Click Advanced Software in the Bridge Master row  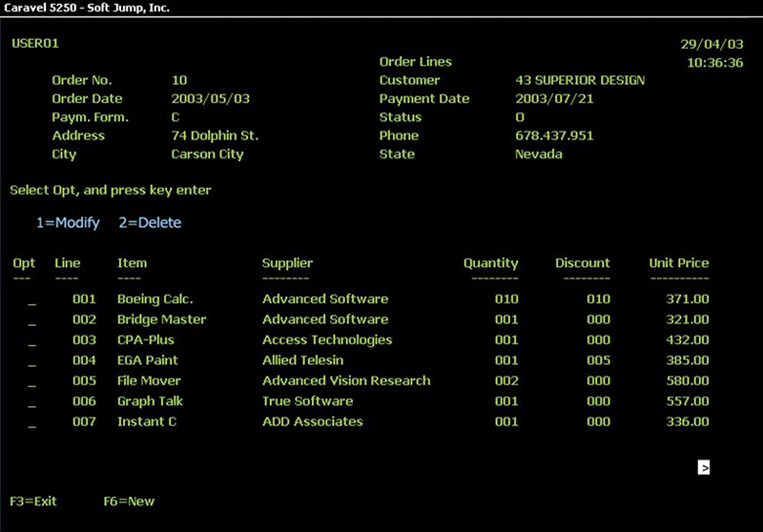click(325, 319)
